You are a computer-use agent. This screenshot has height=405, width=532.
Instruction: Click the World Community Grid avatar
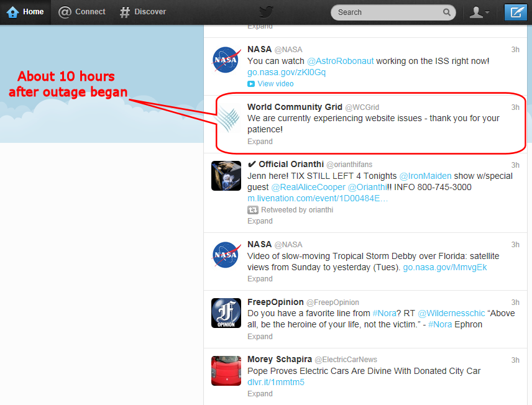click(x=226, y=118)
